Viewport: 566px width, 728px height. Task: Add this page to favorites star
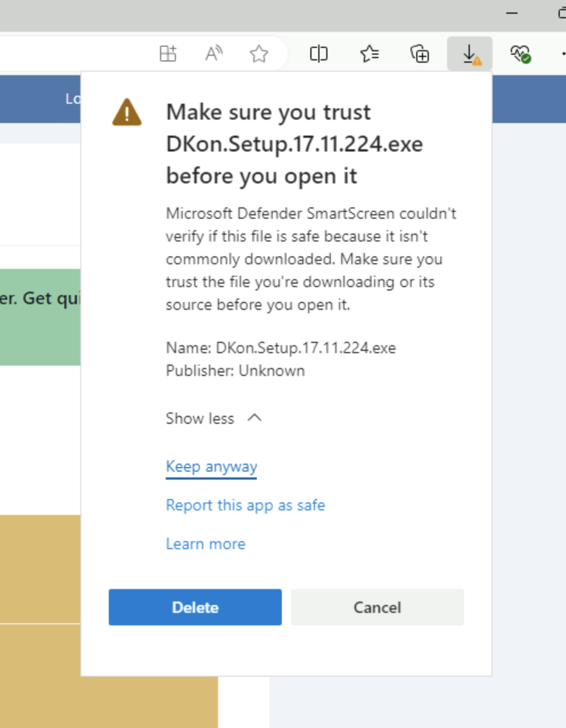point(259,54)
